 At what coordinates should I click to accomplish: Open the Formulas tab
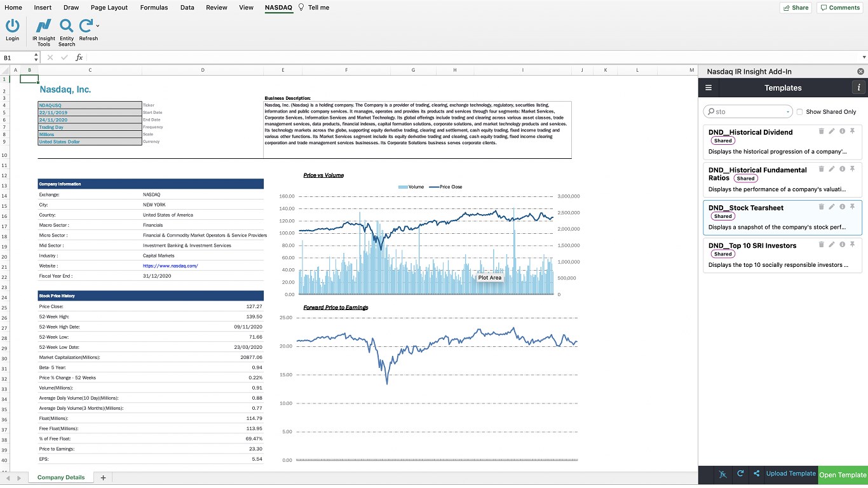click(154, 8)
